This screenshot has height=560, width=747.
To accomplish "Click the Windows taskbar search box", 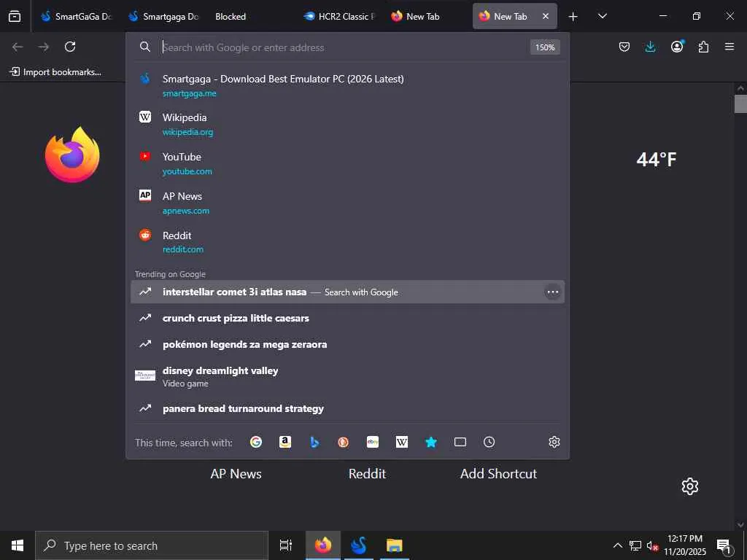I will [x=152, y=545].
